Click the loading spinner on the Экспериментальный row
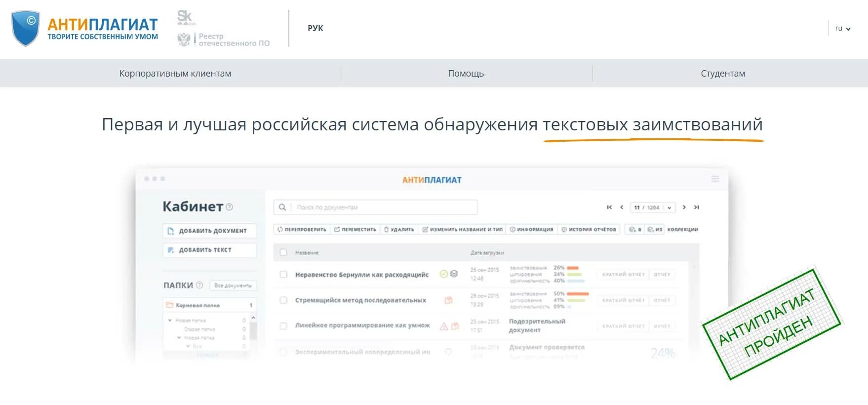The height and width of the screenshot is (405, 868). (x=448, y=352)
